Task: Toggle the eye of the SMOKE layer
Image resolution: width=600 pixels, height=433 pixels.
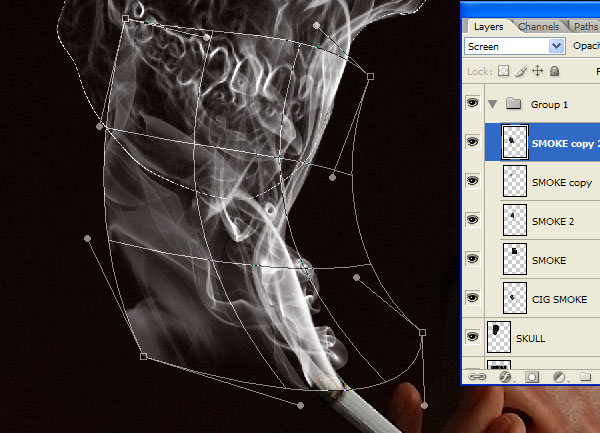Action: point(473,259)
